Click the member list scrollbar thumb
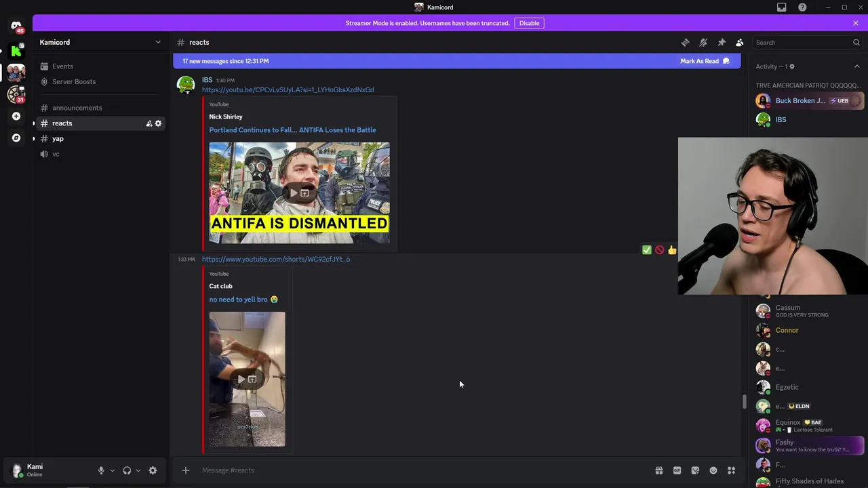The width and height of the screenshot is (868, 488). 744,402
